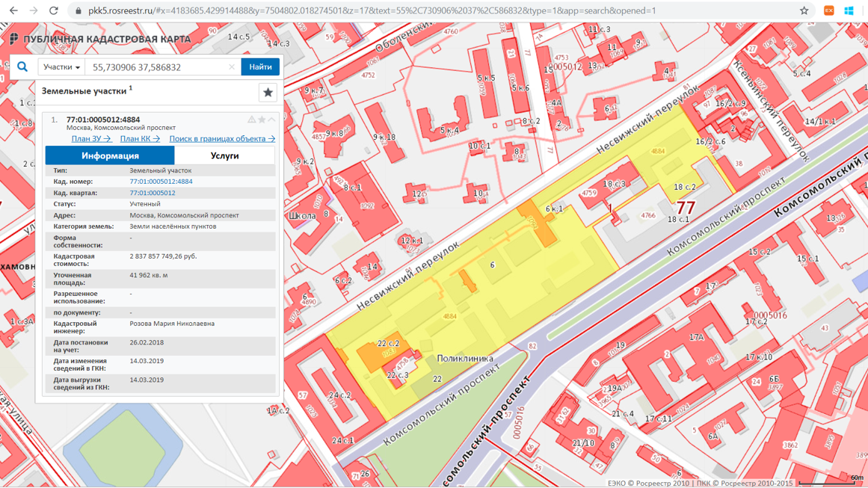Click the warning triangle icon on result
Image resolution: width=868 pixels, height=488 pixels.
(x=251, y=120)
